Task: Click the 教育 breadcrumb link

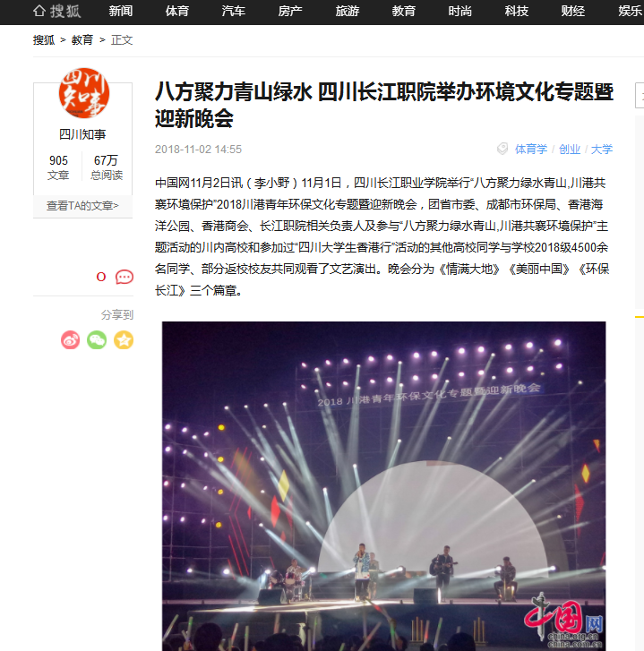Action: (82, 40)
